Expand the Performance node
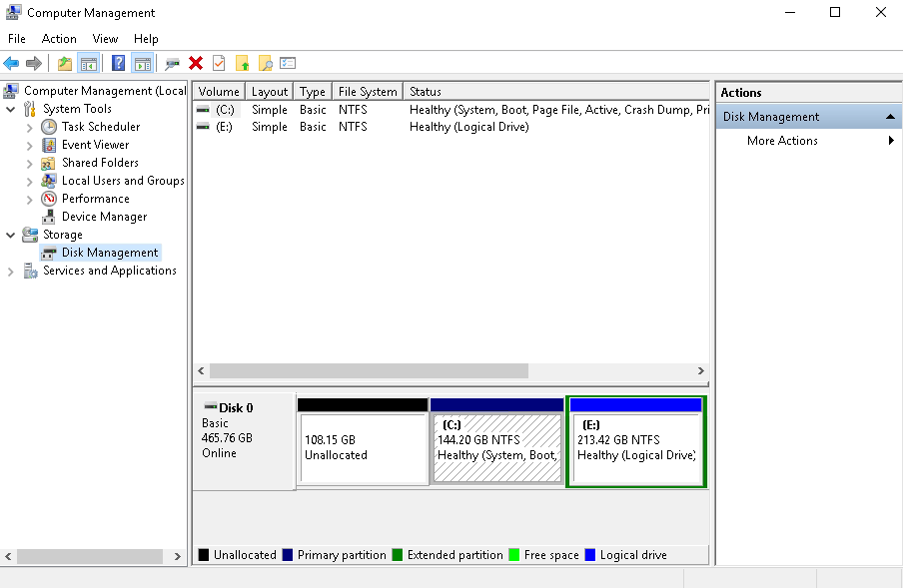The height and width of the screenshot is (588, 903). point(29,200)
